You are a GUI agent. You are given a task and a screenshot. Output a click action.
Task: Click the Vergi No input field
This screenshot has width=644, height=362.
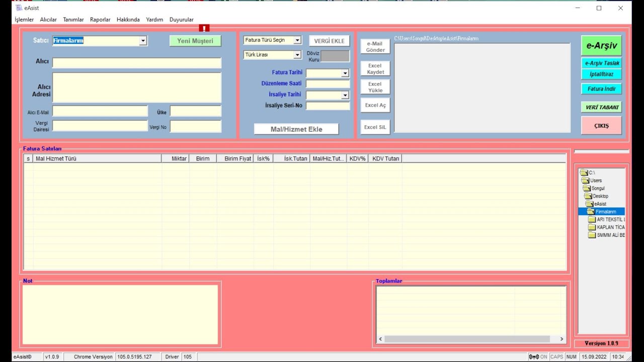(196, 126)
